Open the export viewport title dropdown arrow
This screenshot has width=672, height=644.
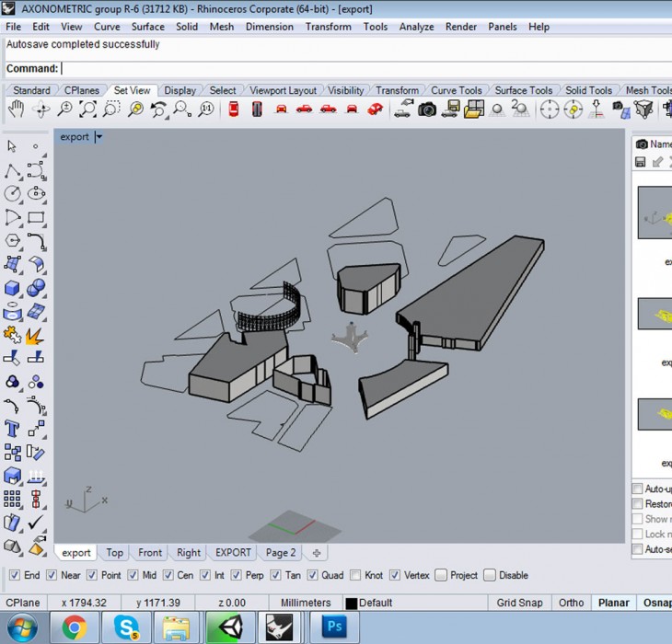98,137
